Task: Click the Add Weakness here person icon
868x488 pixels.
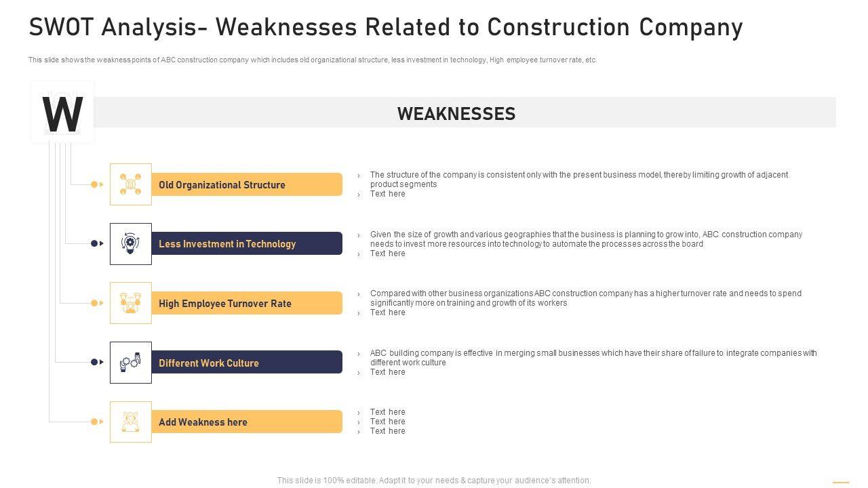Action: pyautogui.click(x=130, y=422)
